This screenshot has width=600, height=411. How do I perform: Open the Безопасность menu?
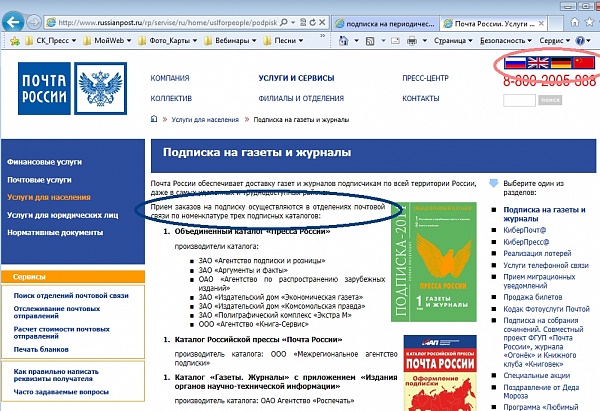[x=506, y=41]
